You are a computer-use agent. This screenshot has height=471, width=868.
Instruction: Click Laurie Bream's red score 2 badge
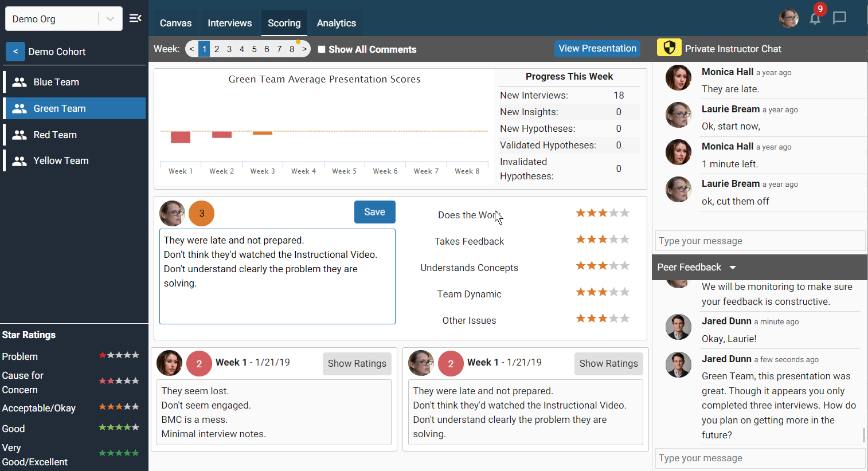coord(451,363)
